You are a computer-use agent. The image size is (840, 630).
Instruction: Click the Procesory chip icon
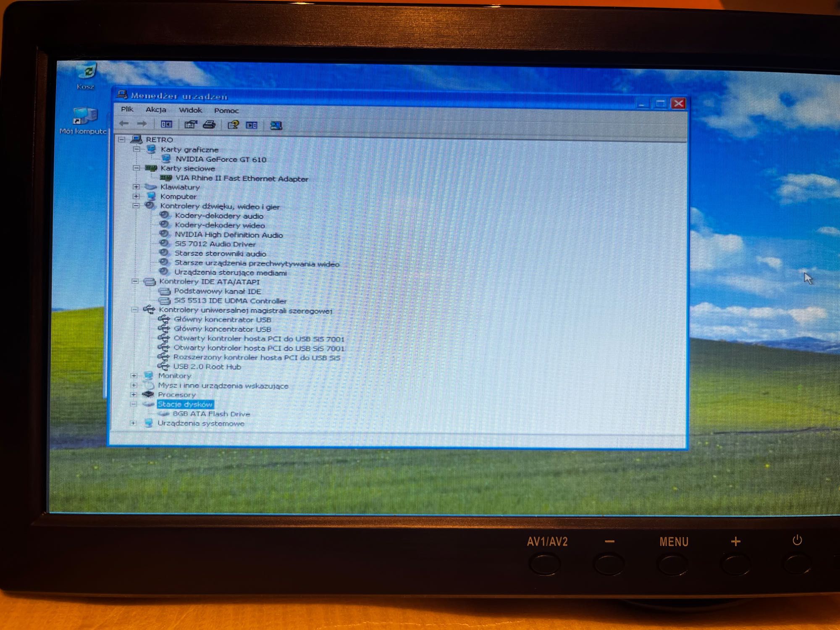pos(148,394)
